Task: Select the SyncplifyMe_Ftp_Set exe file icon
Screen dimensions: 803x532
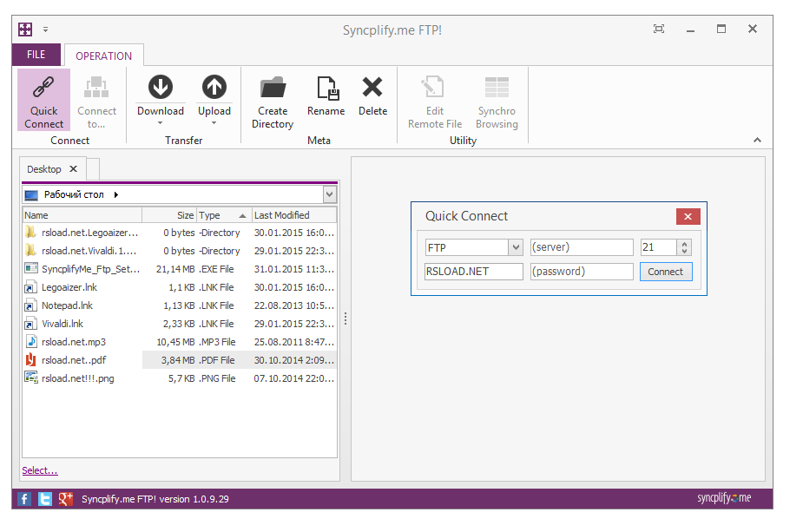Action: pos(31,268)
